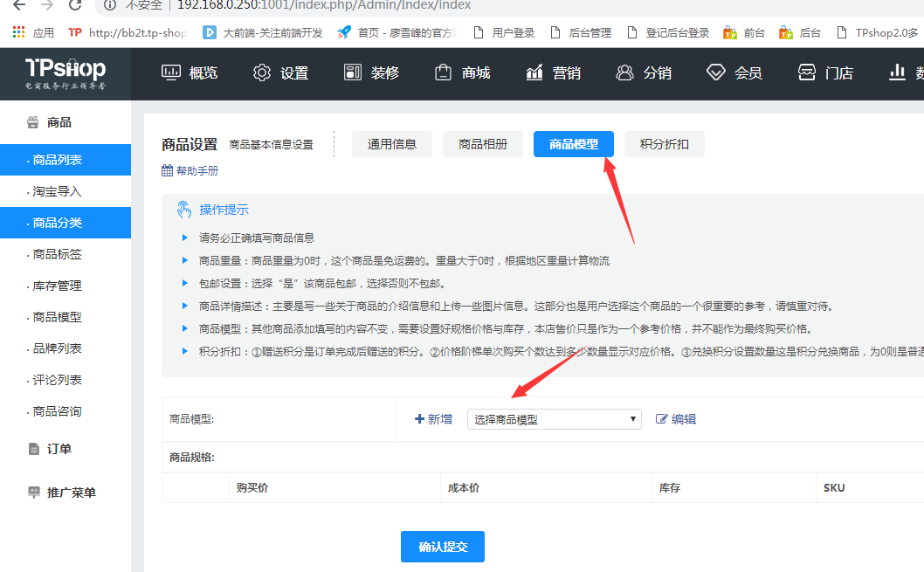The width and height of the screenshot is (924, 572).
Task: Open 会员 via the membership badge icon
Action: click(x=716, y=72)
